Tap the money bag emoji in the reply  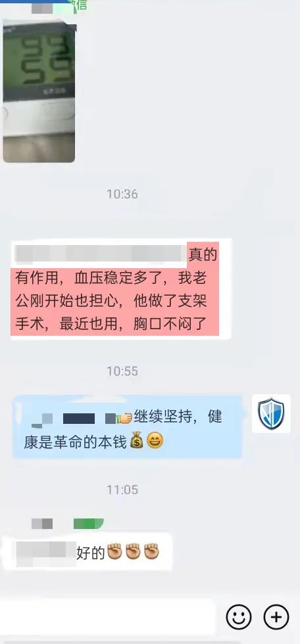click(136, 442)
